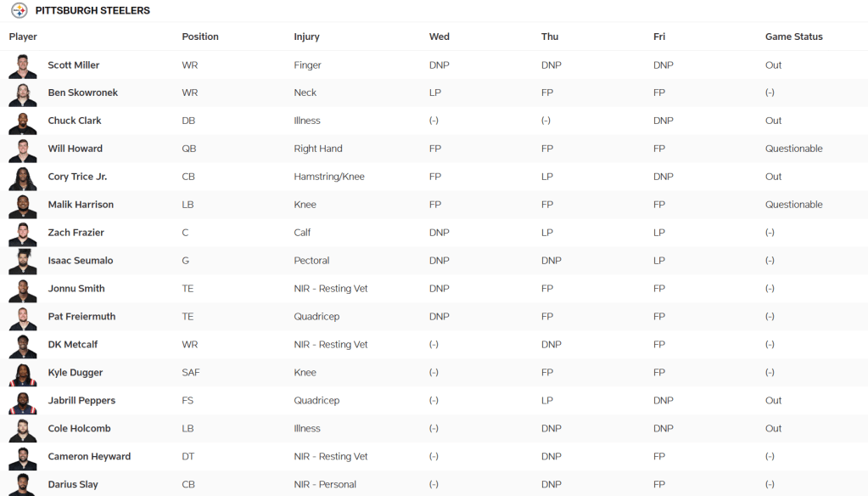This screenshot has height=496, width=868.
Task: Click DK Metcalf's player headshot
Action: [x=23, y=347]
